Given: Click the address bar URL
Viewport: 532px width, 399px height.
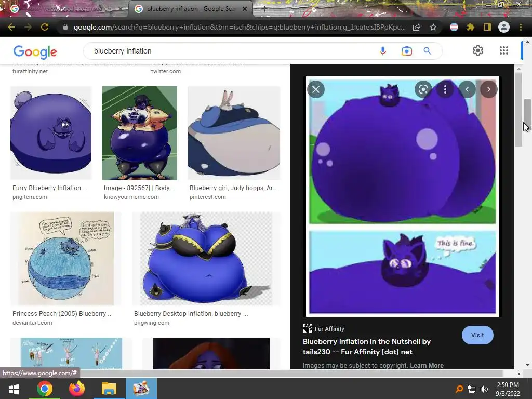Looking at the screenshot, I should (x=239, y=27).
